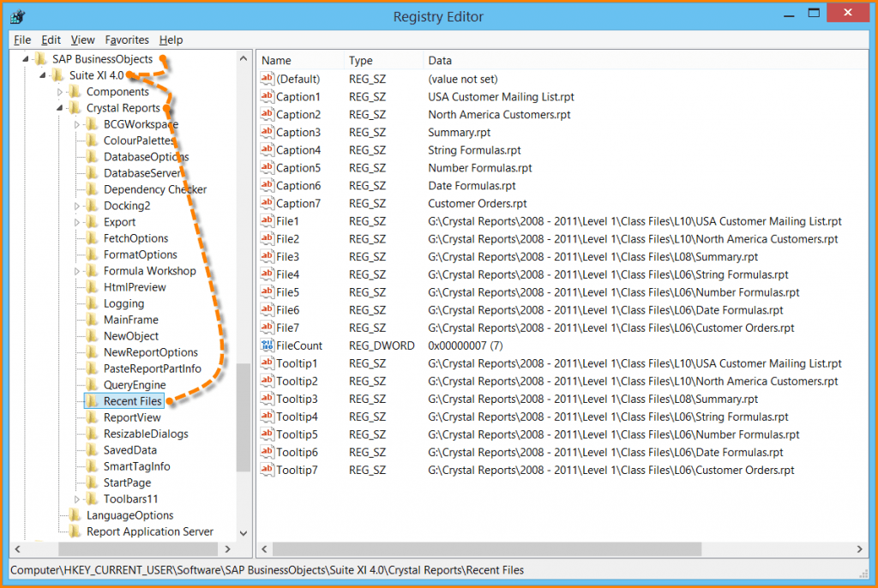
Task: Select the ReportView key
Action: pos(132,417)
